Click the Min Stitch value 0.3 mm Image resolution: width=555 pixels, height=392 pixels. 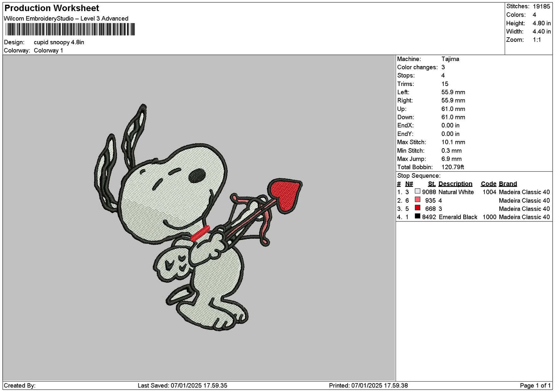451,151
